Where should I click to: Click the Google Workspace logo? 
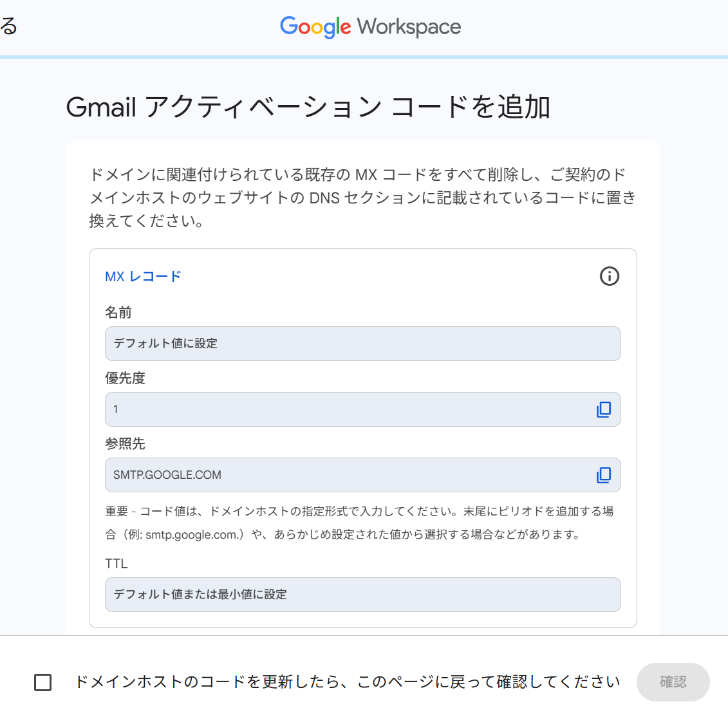point(370,27)
